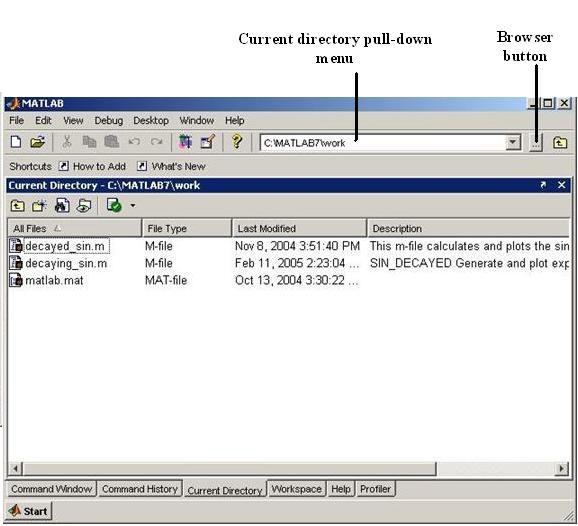Screen dimensions: 578x526
Task: Launch Simulink from the toolbar icon
Action: coord(185,142)
